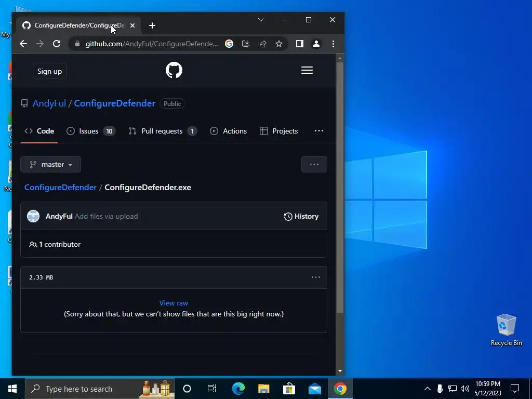Select the Recycle Bin desktop icon
This screenshot has width=532, height=399.
pos(506,330)
